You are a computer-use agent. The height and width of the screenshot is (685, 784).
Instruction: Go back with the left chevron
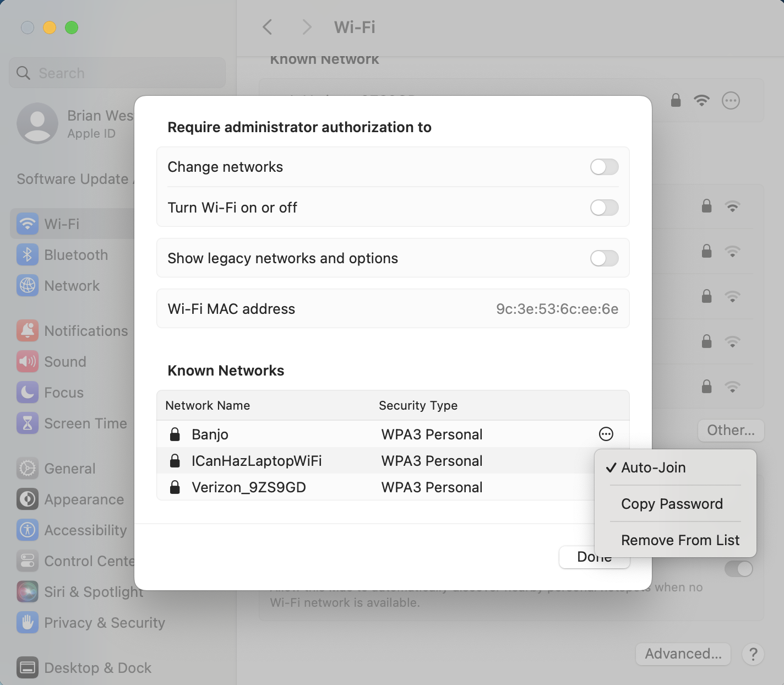[268, 27]
